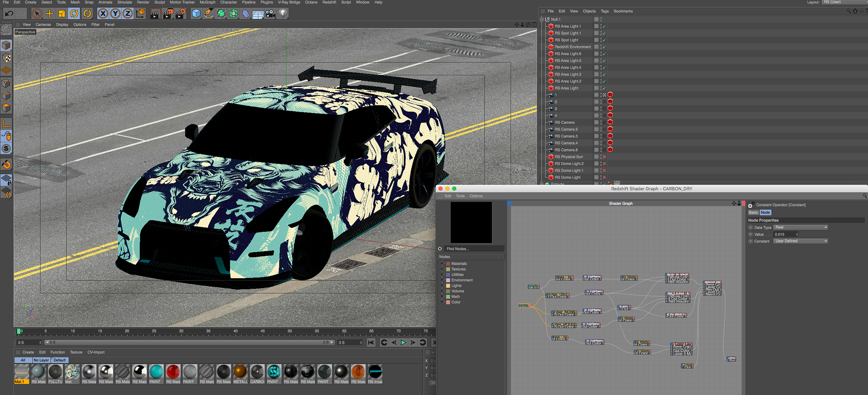The image size is (868, 395).
Task: Expand Textures category in Nodes list
Action: [x=442, y=269]
